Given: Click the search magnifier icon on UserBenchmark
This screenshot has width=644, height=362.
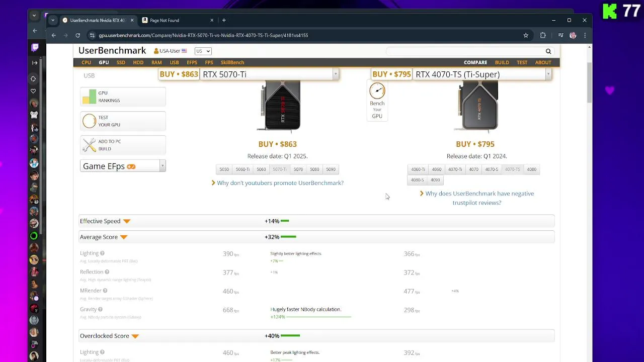Looking at the screenshot, I should [x=548, y=51].
